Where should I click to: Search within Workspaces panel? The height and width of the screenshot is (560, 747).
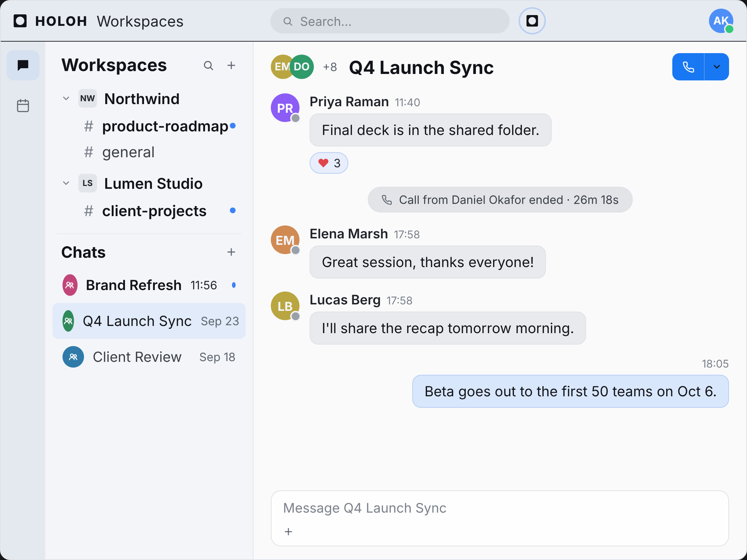tap(208, 65)
